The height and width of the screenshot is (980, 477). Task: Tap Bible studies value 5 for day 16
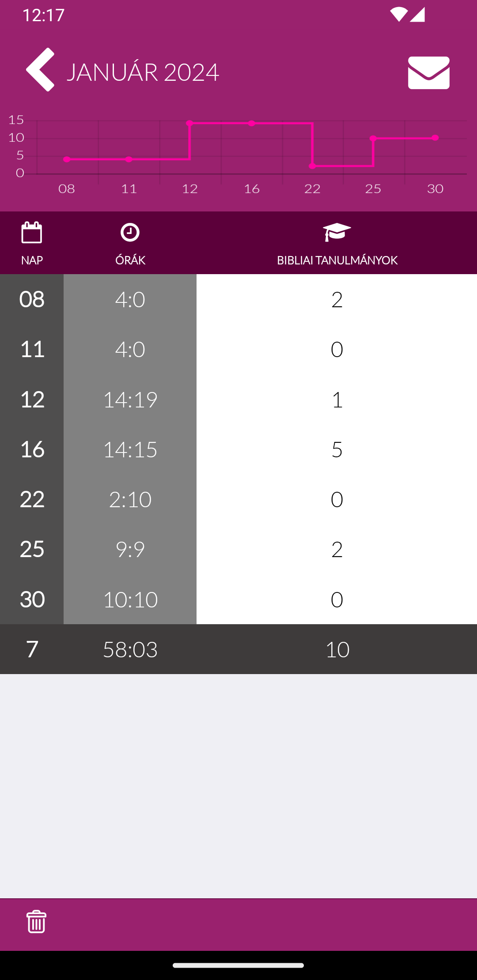click(x=337, y=449)
